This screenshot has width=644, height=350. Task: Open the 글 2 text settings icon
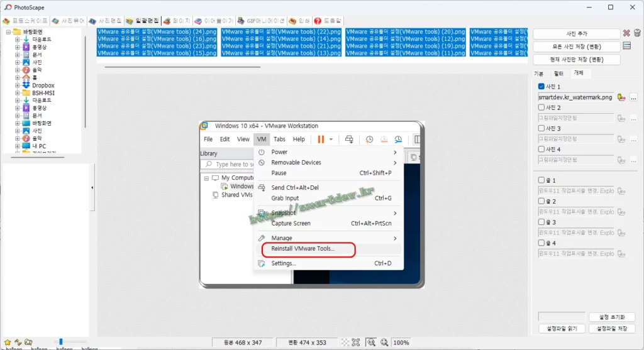pos(621,212)
